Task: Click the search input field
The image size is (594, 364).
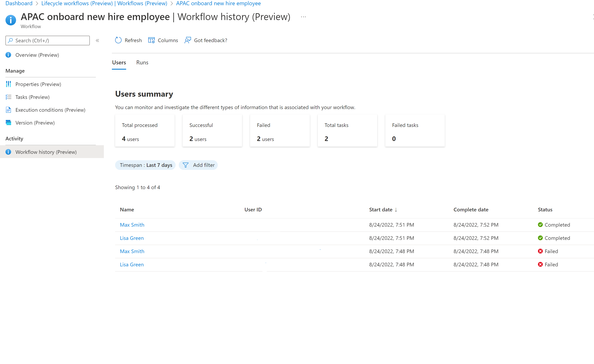Action: coord(48,40)
